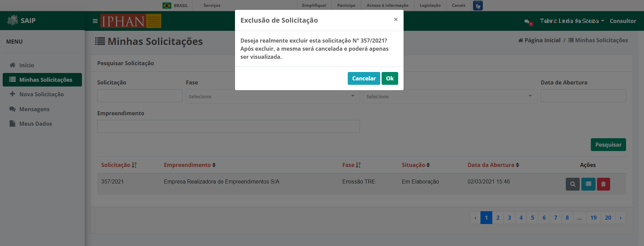The height and width of the screenshot is (246, 644).
Task: Open the Fase Selecione dropdown
Action: click(x=273, y=97)
